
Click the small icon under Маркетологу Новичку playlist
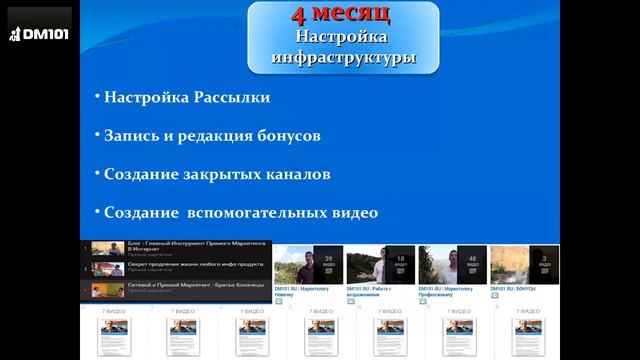279,301
